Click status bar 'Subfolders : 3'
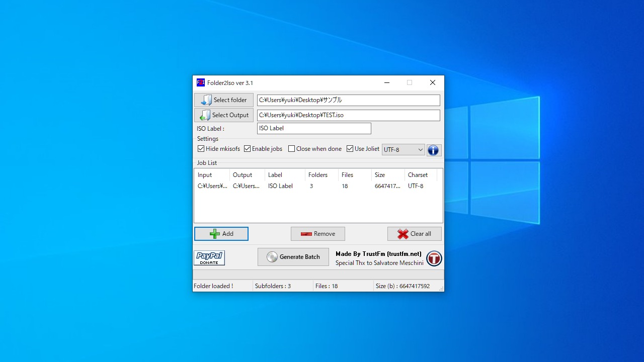The height and width of the screenshot is (362, 644). [273, 286]
